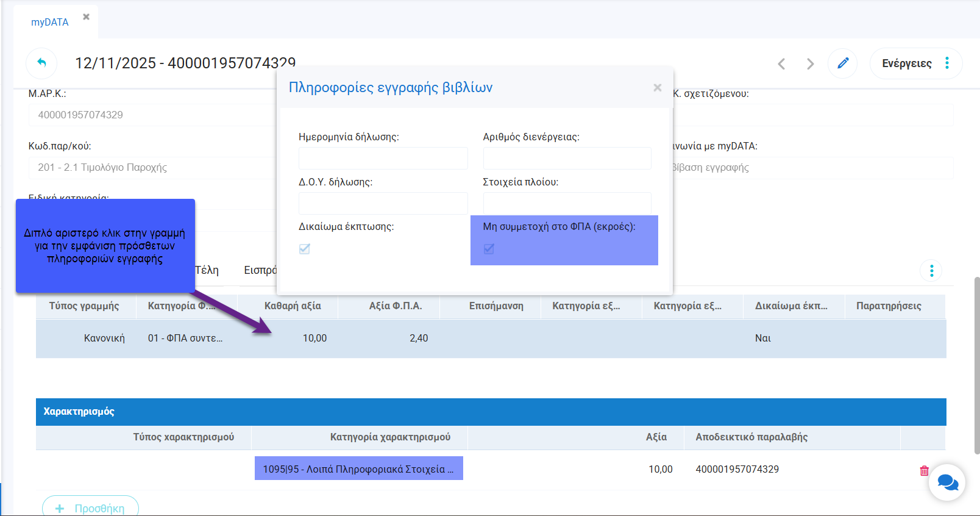Close the Πληροφορίες εγγραφής βιβλίων dialog

click(657, 88)
